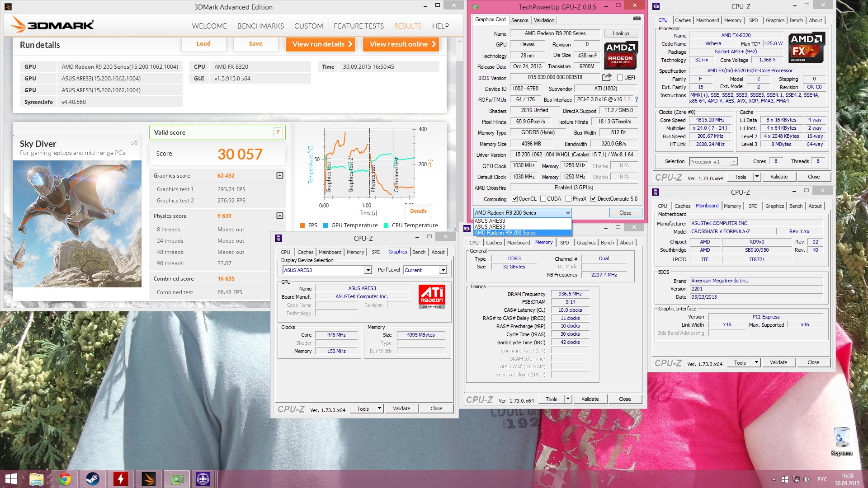This screenshot has width=868, height=488.
Task: Click the GPU-Z title bar icon
Action: click(x=475, y=7)
